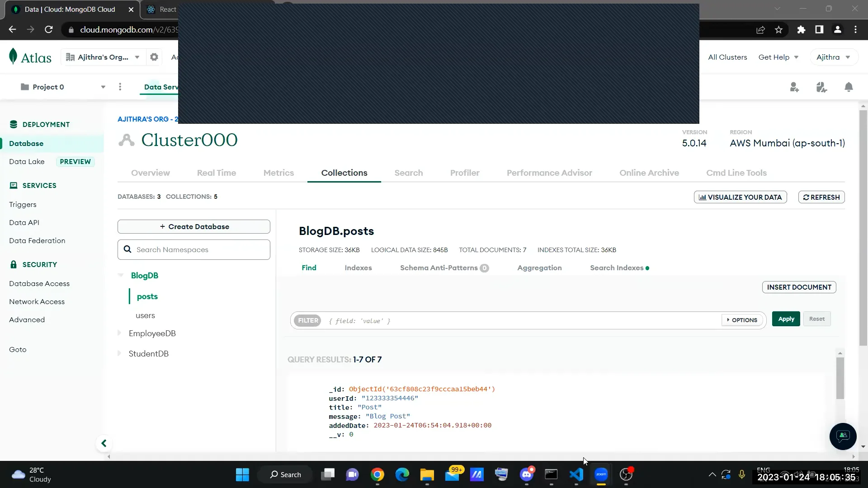The image size is (868, 488).
Task: Apply the filter query
Action: (786, 319)
